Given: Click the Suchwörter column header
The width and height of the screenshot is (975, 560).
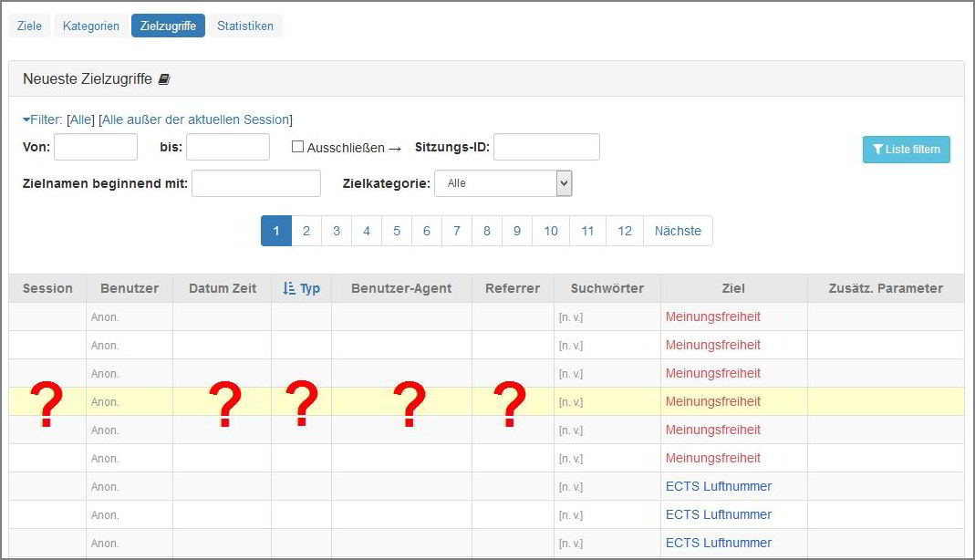Looking at the screenshot, I should click(x=607, y=288).
